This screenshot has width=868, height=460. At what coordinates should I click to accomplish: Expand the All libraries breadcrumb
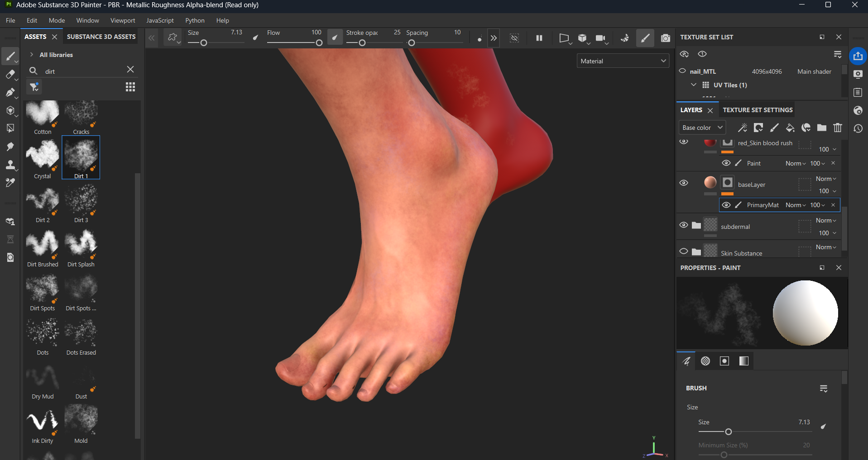click(x=32, y=55)
